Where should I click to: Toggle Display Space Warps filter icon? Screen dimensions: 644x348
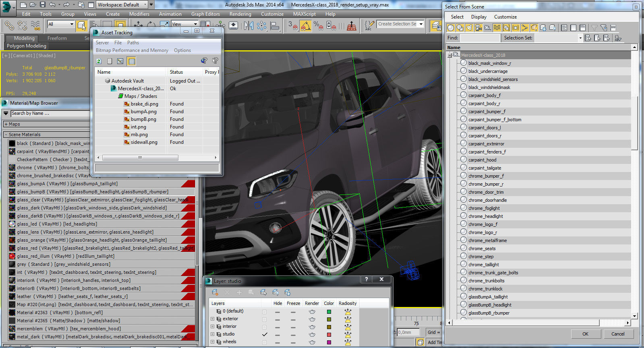pyautogui.click(x=497, y=28)
